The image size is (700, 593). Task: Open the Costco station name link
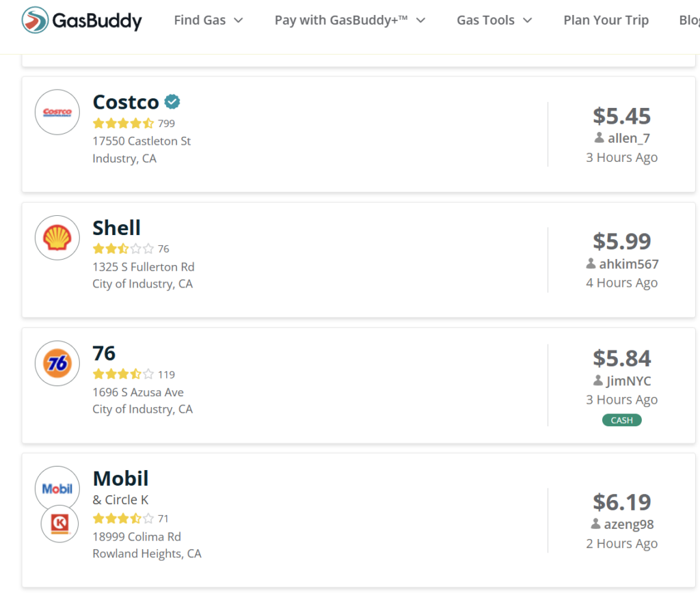[x=126, y=102]
